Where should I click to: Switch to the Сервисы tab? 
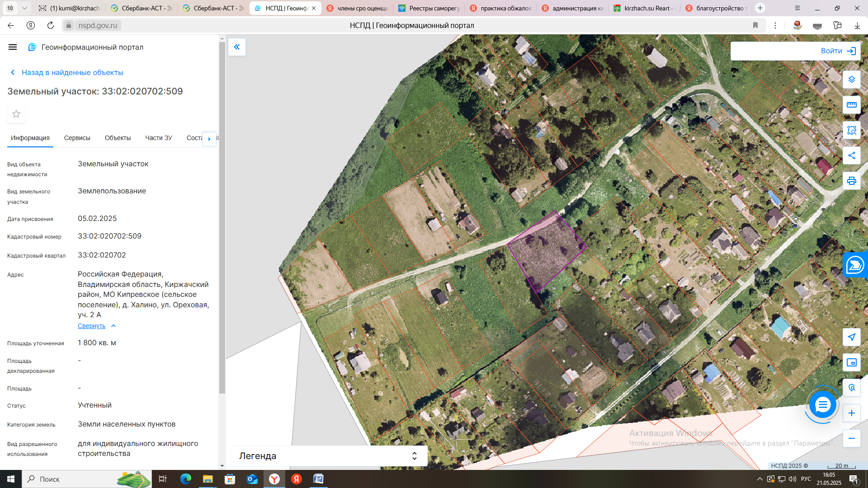coord(77,138)
